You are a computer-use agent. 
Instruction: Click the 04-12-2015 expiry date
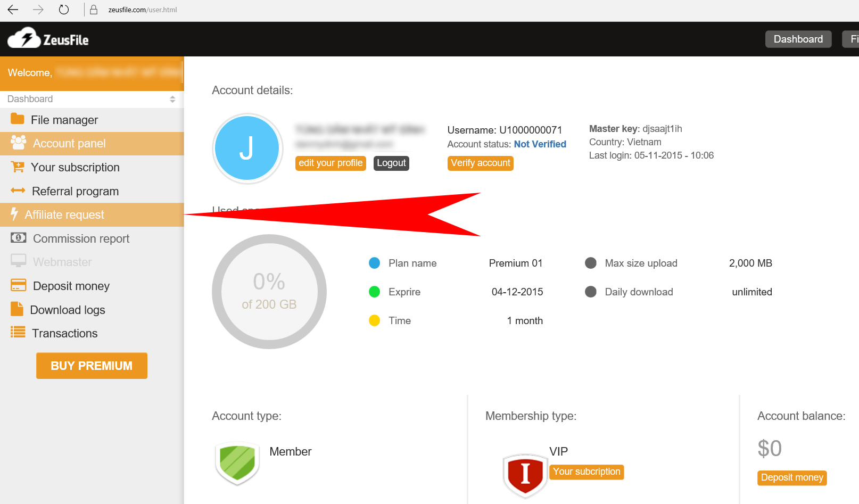point(517,292)
